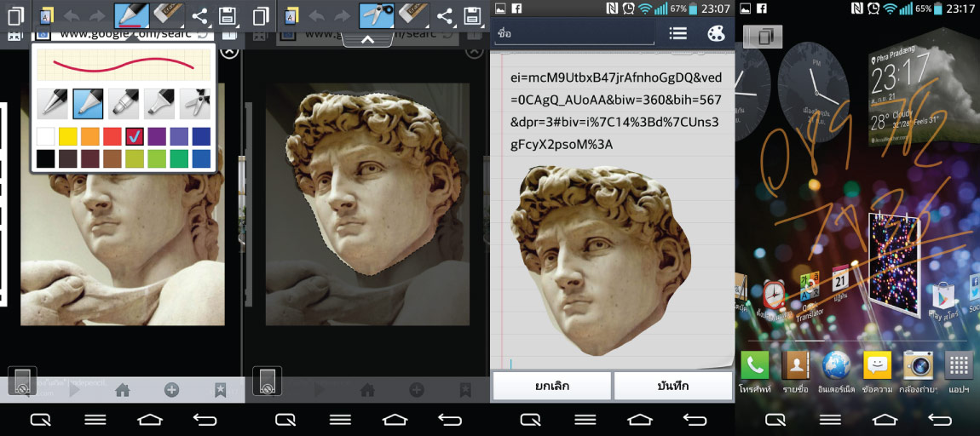Tap multi-window icon left of pen-settings toolbar
Image resolution: width=980 pixels, height=436 pixels.
pos(15,15)
